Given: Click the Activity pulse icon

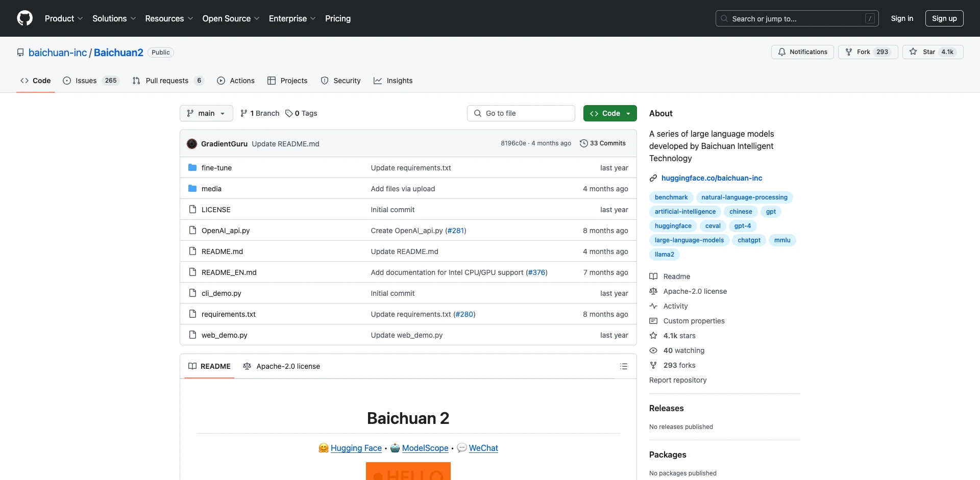Looking at the screenshot, I should (x=653, y=306).
